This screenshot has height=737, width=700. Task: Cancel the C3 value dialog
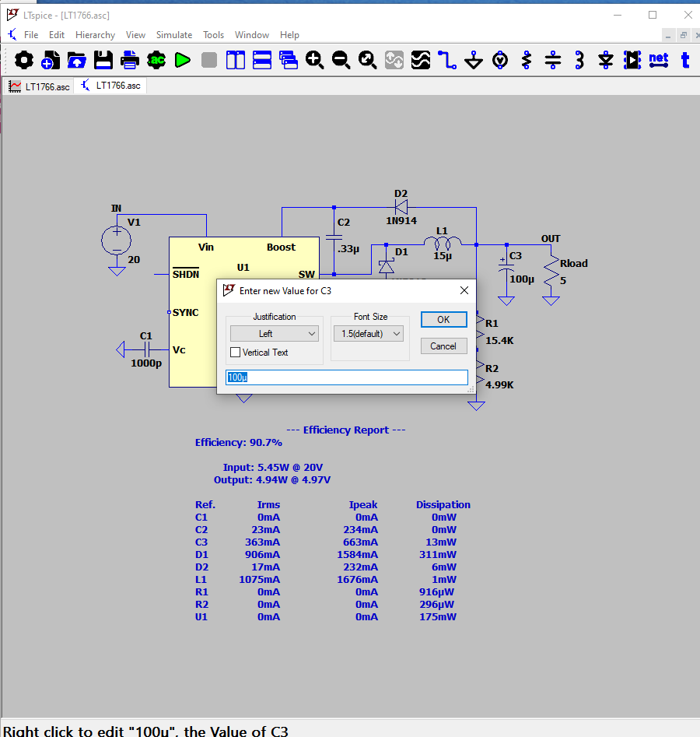click(x=443, y=346)
